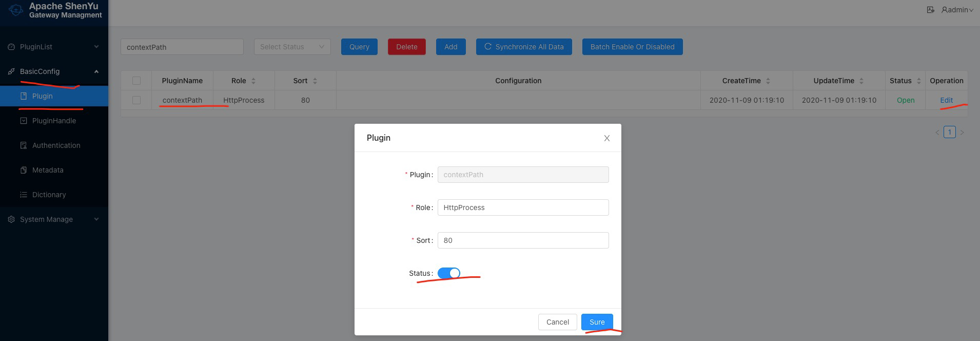Open the Plugin menu item
Screen dimensions: 980x341
click(x=43, y=96)
